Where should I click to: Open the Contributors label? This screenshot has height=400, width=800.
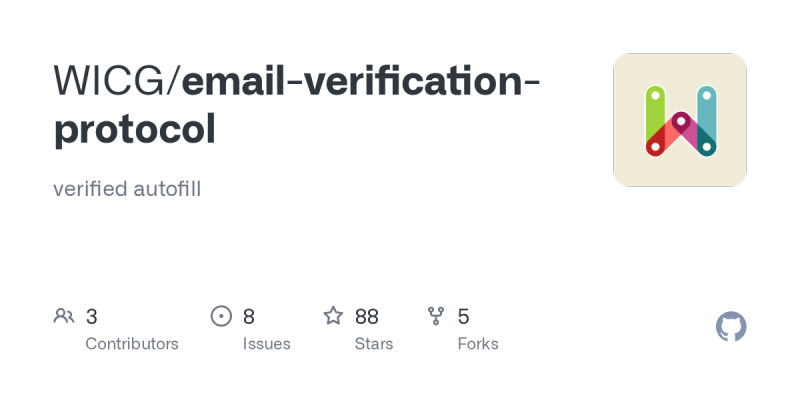click(x=132, y=344)
